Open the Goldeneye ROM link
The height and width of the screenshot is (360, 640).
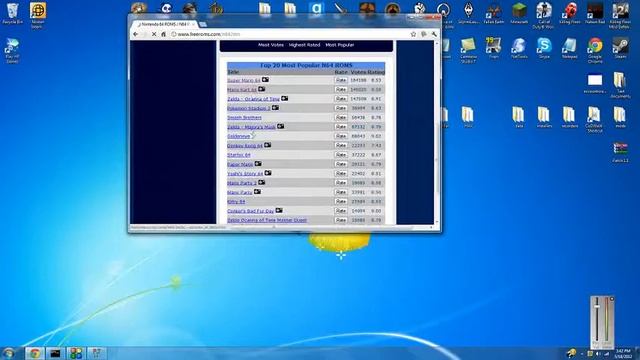(239, 136)
